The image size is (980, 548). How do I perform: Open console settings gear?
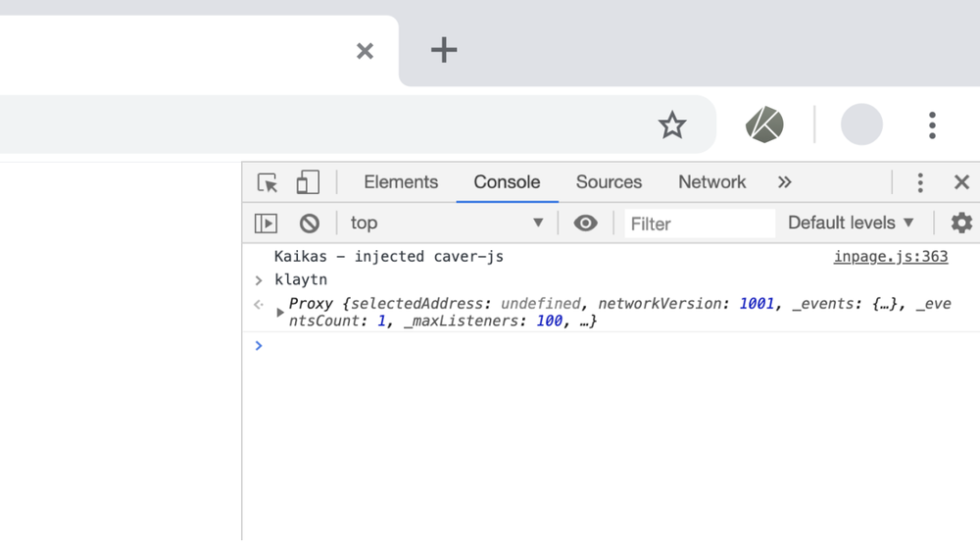tap(961, 224)
